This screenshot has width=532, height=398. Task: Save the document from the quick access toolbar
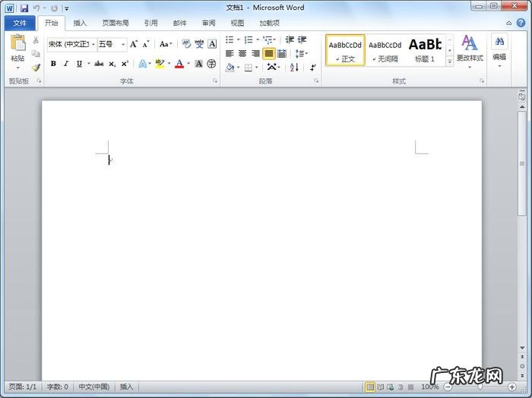coord(24,8)
